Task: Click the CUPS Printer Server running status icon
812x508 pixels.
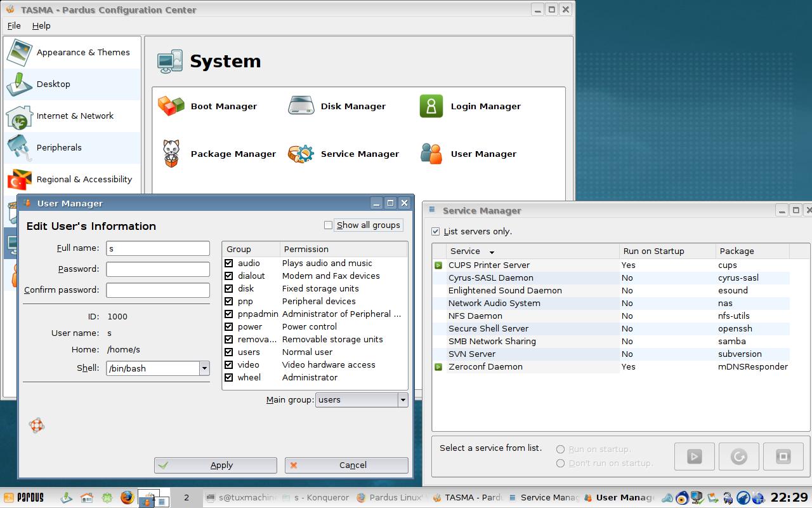Action: [x=438, y=265]
